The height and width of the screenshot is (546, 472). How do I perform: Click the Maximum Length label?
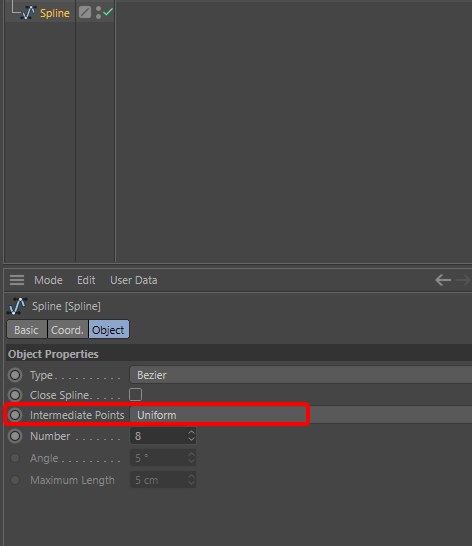click(72, 480)
